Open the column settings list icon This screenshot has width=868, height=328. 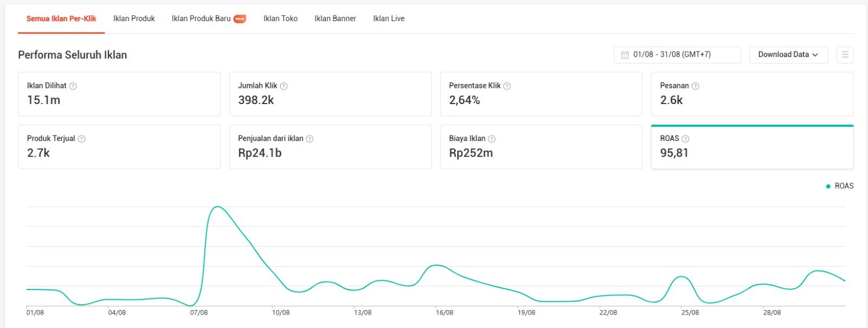pyautogui.click(x=845, y=55)
